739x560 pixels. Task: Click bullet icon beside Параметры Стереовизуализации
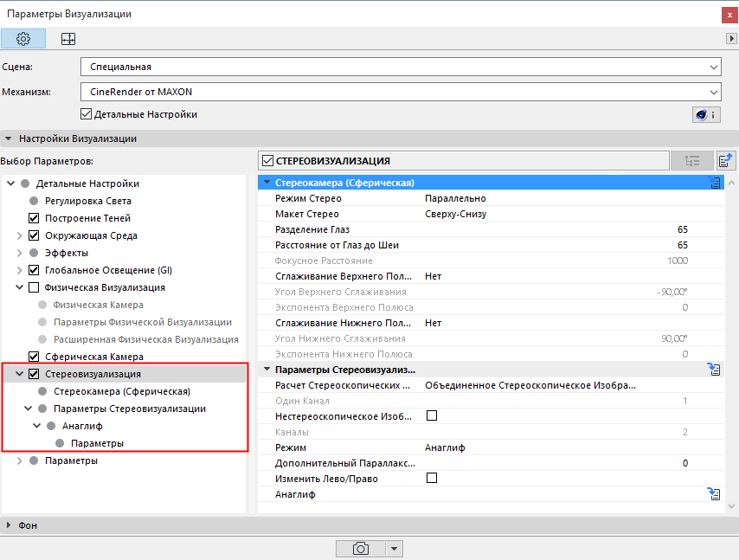42,409
